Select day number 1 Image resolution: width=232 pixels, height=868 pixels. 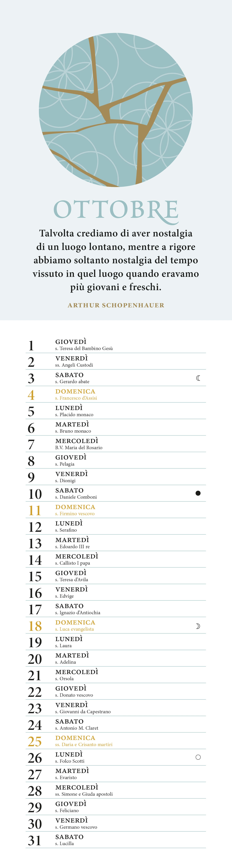31,345
